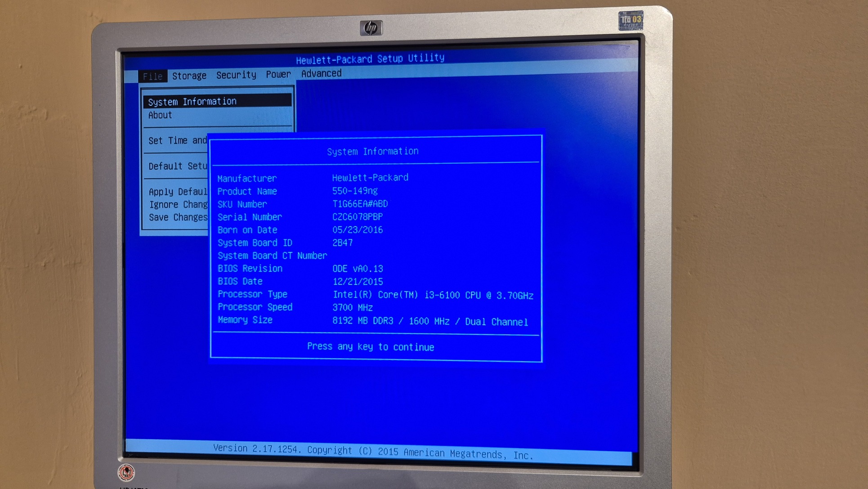Open the File menu
This screenshot has height=489, width=868.
152,76
